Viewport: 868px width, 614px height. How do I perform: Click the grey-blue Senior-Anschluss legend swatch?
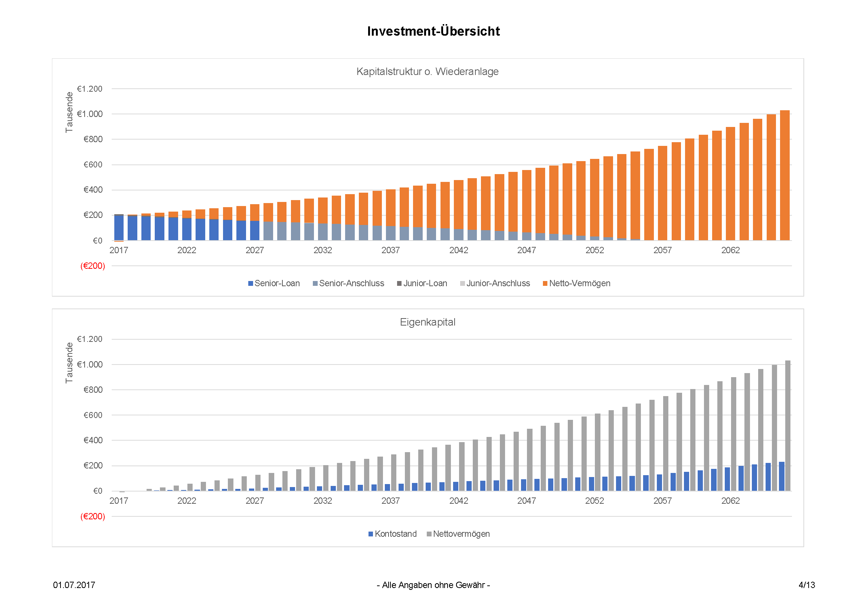coord(315,284)
